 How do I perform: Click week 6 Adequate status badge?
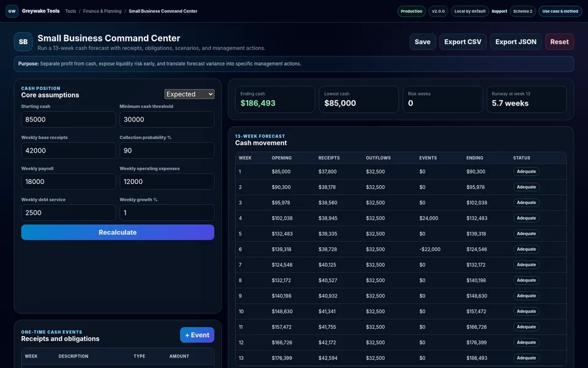pyautogui.click(x=527, y=250)
